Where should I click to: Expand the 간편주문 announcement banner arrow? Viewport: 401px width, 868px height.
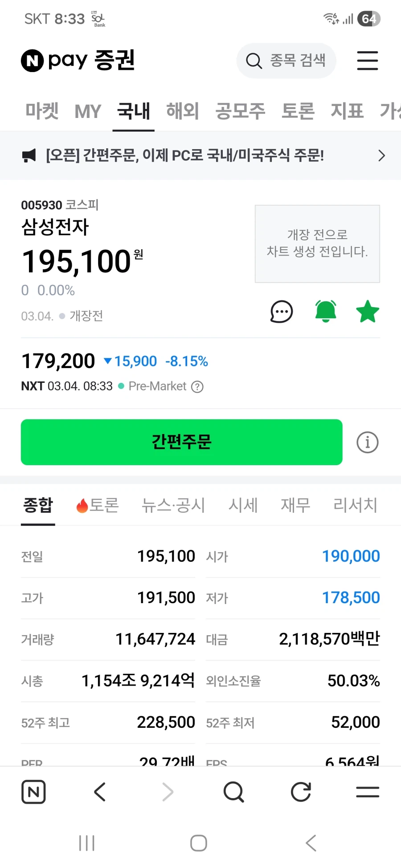coord(381,155)
